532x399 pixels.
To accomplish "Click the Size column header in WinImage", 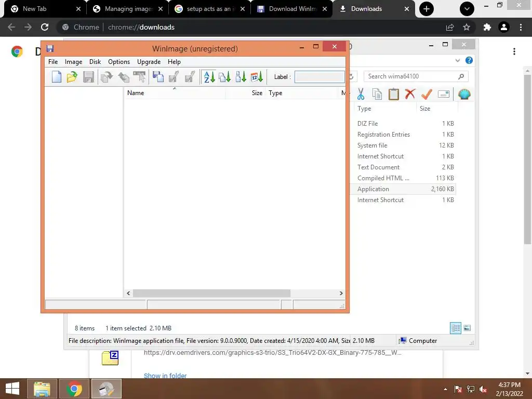I will [x=245, y=93].
